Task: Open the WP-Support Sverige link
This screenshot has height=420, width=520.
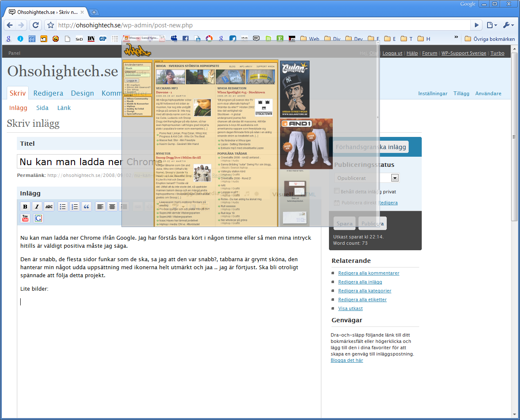Action: click(464, 53)
